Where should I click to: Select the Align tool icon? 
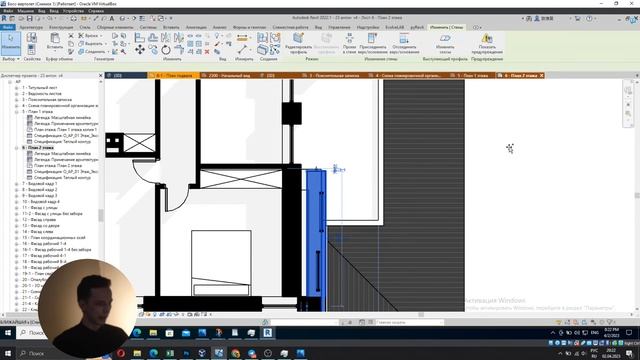140,38
